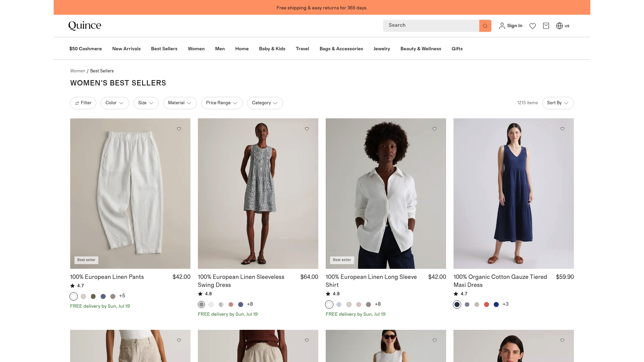The width and height of the screenshot is (644, 362).
Task: Open the gingham swing dress product image
Action: [258, 193]
